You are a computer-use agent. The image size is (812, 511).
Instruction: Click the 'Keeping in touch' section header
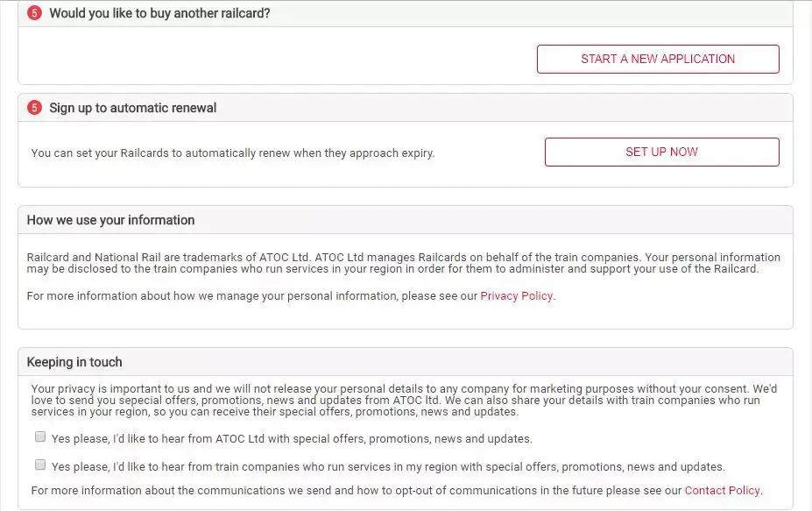74,362
